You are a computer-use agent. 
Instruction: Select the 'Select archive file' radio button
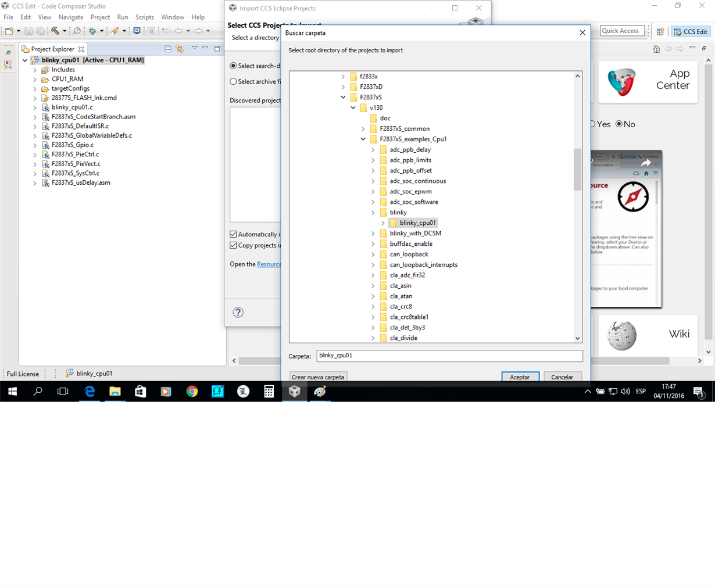[x=233, y=81]
